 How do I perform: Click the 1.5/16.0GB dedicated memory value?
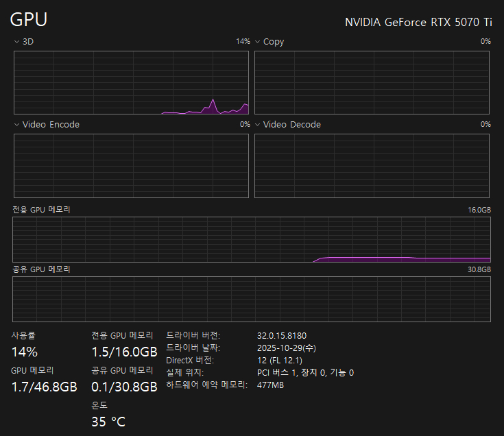(124, 352)
